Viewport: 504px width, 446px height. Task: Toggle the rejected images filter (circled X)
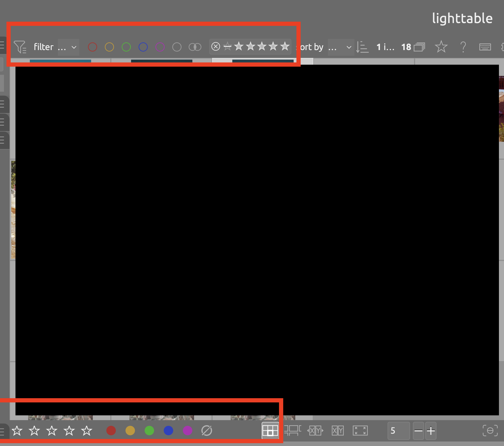click(x=216, y=46)
